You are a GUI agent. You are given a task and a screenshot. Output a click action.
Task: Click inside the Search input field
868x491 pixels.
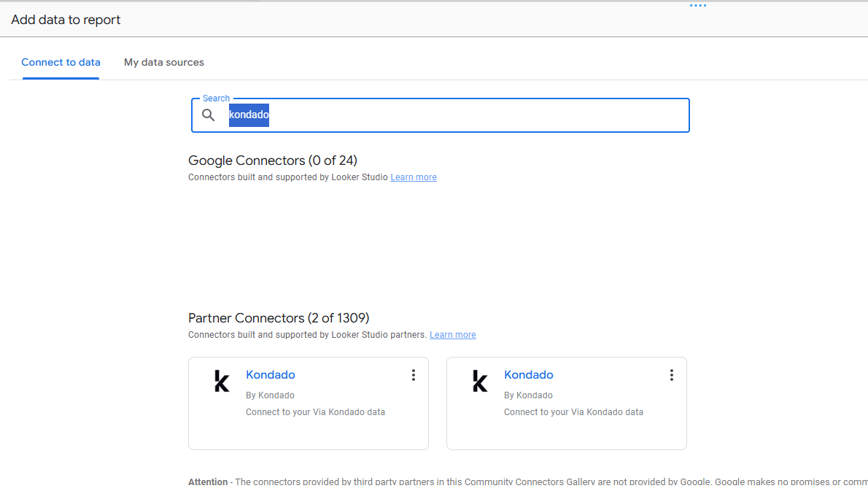click(438, 115)
